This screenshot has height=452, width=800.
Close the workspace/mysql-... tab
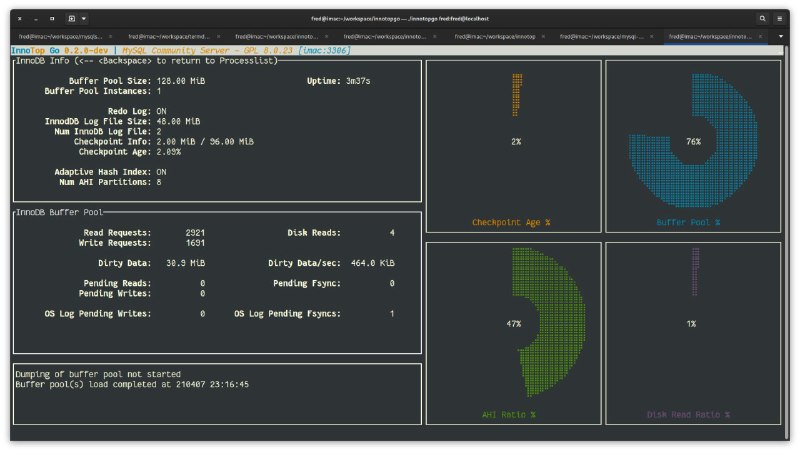click(x=652, y=36)
